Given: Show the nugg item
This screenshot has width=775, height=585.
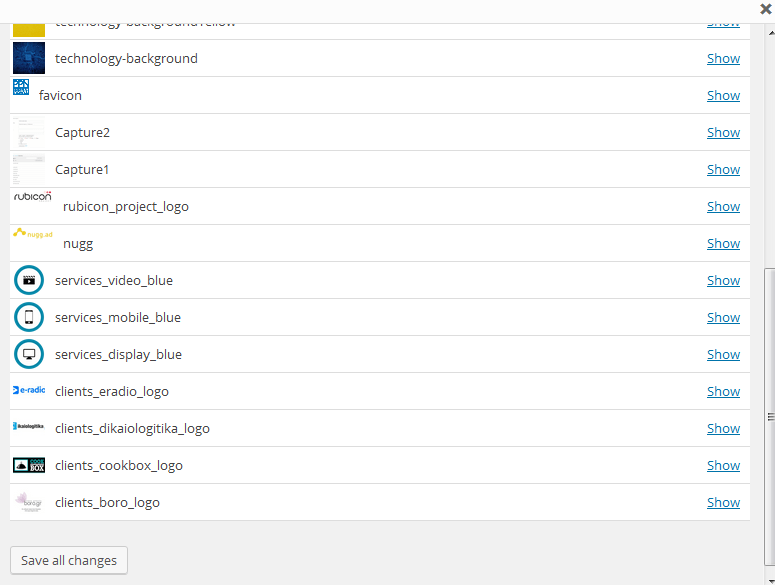Looking at the screenshot, I should coord(723,244).
